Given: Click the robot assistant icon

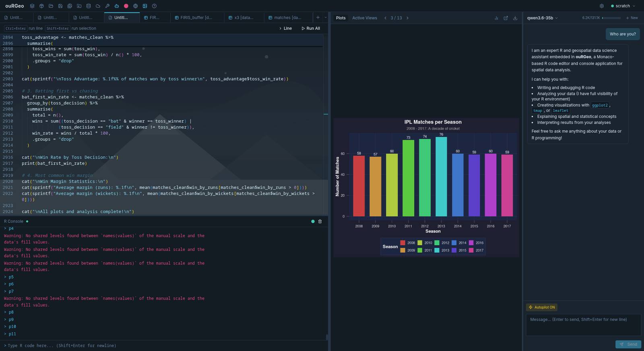Looking at the screenshot, I should tap(117, 6).
